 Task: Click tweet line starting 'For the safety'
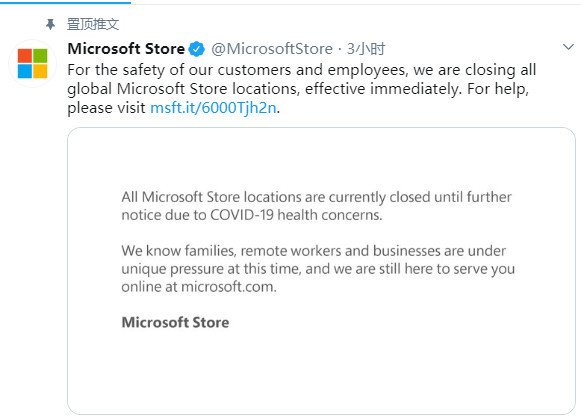302,70
